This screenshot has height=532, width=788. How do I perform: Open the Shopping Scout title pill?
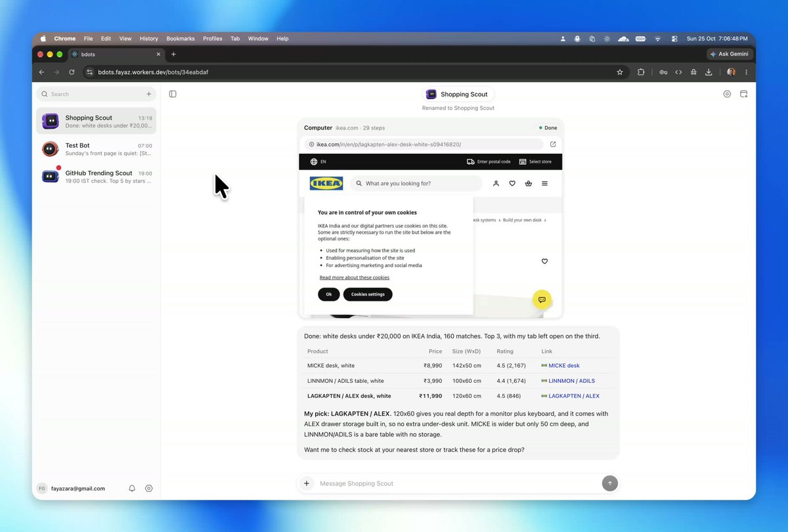(458, 94)
